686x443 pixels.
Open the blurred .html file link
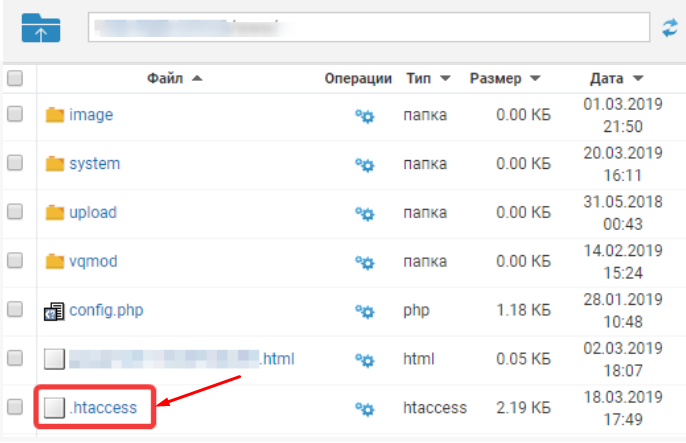pos(182,359)
